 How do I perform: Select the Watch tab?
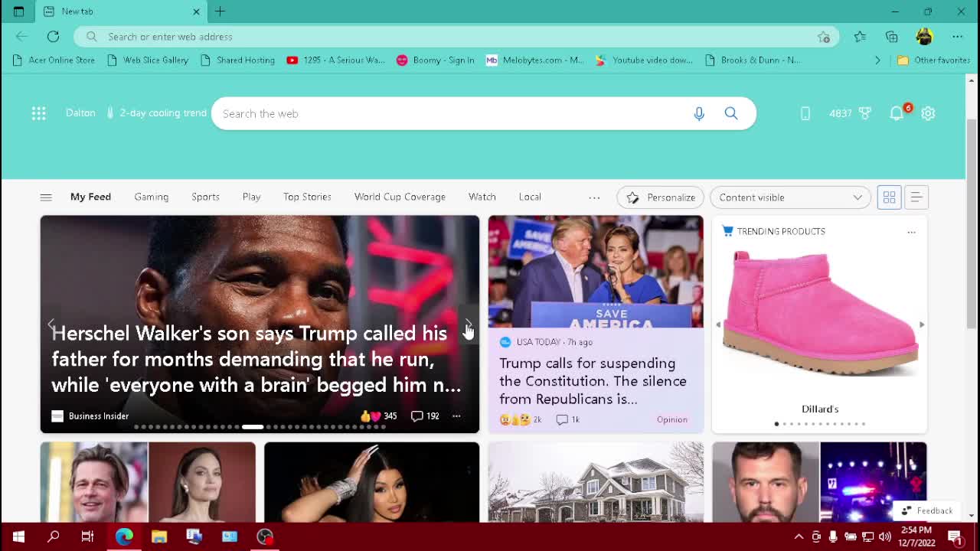(482, 197)
